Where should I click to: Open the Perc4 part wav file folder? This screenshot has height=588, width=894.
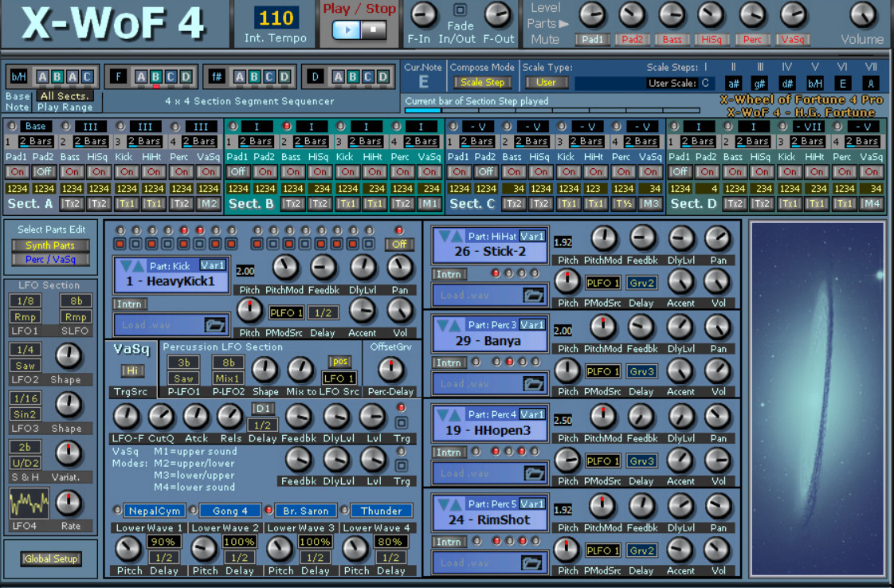(x=534, y=473)
